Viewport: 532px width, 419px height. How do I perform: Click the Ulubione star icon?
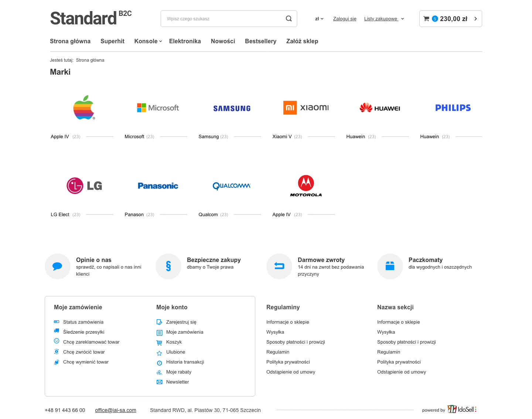click(x=160, y=353)
